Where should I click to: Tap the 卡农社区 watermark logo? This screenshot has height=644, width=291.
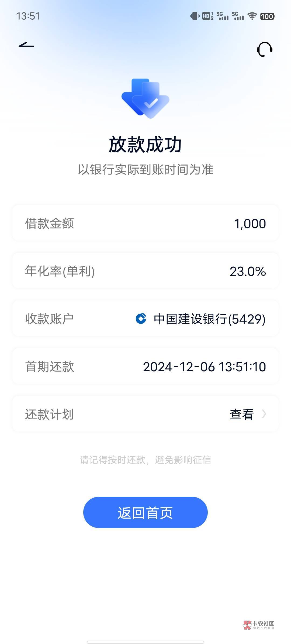[258, 625]
